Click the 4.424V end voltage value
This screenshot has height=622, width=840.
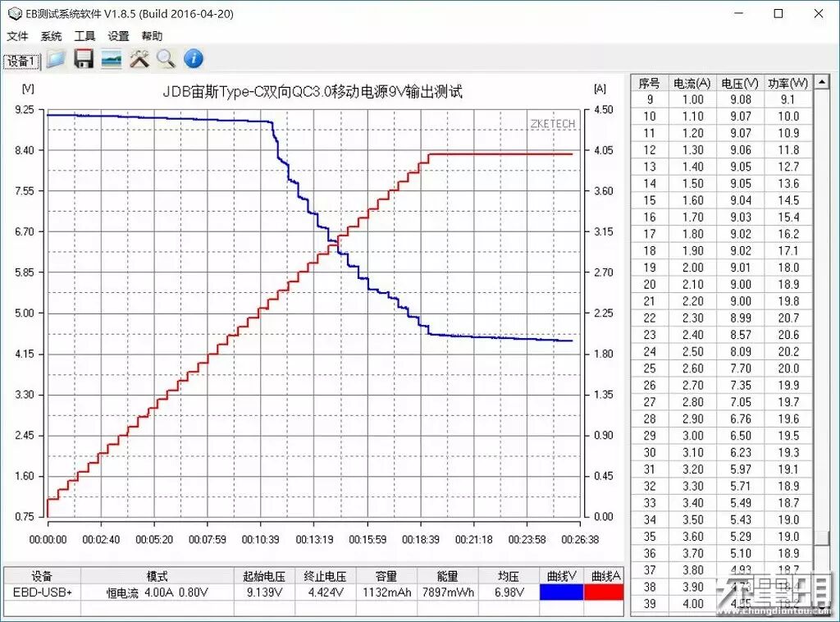(325, 592)
